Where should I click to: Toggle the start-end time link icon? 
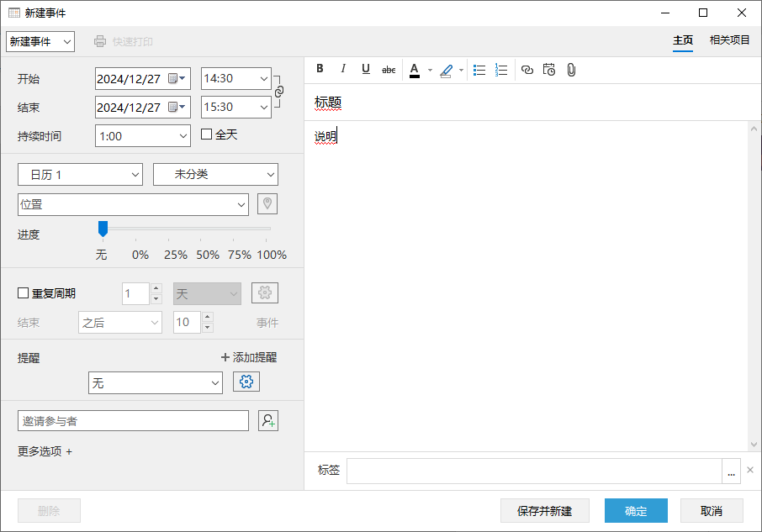(280, 92)
